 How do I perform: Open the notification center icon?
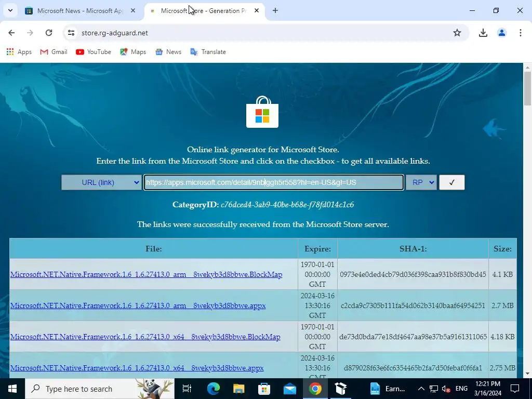[x=515, y=389]
